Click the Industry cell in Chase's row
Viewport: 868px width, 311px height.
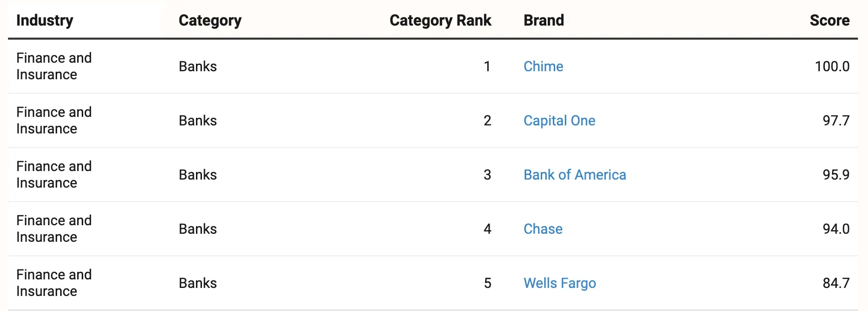click(54, 229)
